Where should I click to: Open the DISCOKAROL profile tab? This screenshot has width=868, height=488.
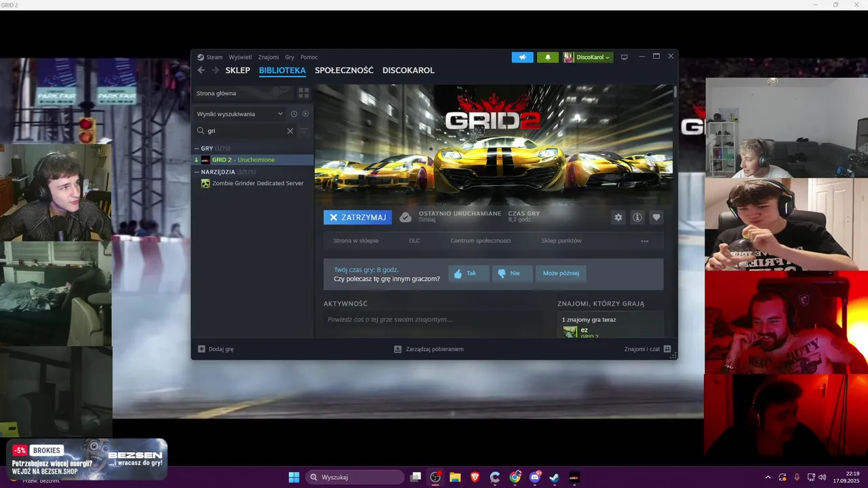click(408, 70)
